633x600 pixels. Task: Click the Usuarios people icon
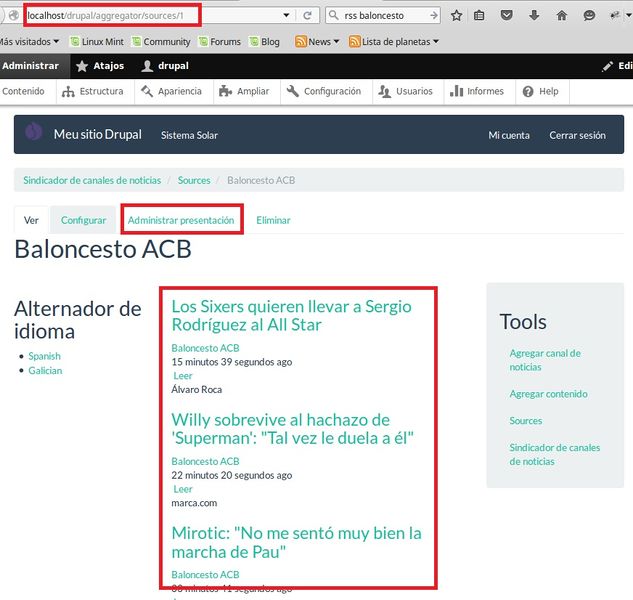384,92
